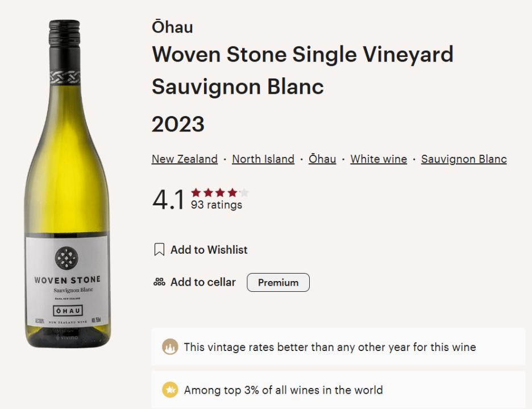Image resolution: width=532 pixels, height=409 pixels.
Task: Click the bookmark wishlist icon
Action: click(159, 249)
